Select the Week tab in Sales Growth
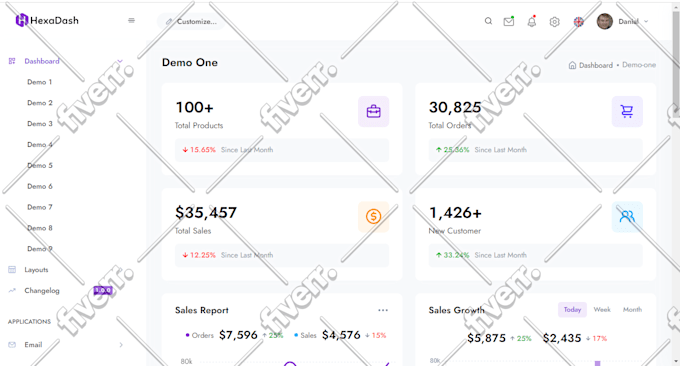 pyautogui.click(x=602, y=310)
